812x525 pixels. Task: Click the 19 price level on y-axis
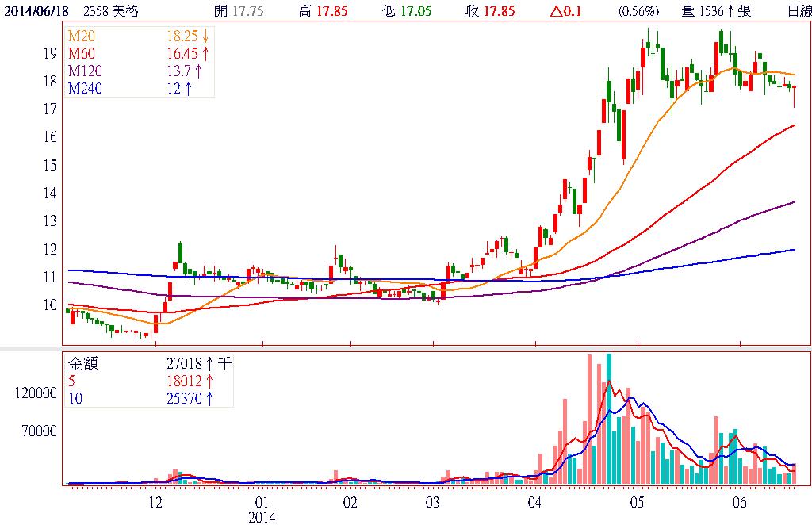point(49,53)
